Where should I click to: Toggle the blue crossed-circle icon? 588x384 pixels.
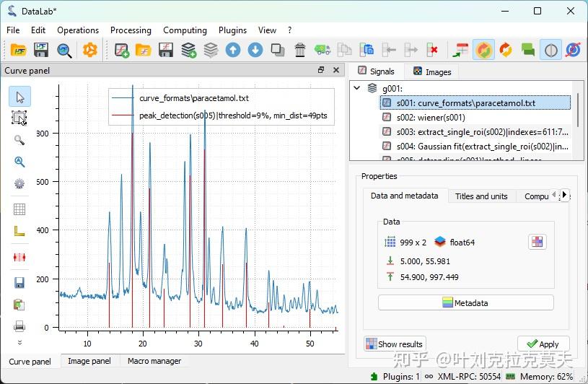tap(573, 50)
